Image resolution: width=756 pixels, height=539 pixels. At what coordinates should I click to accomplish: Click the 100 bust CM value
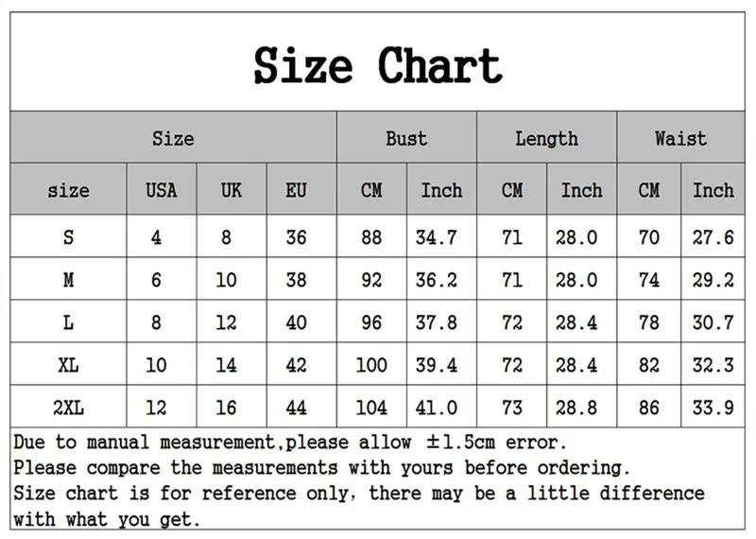[371, 365]
